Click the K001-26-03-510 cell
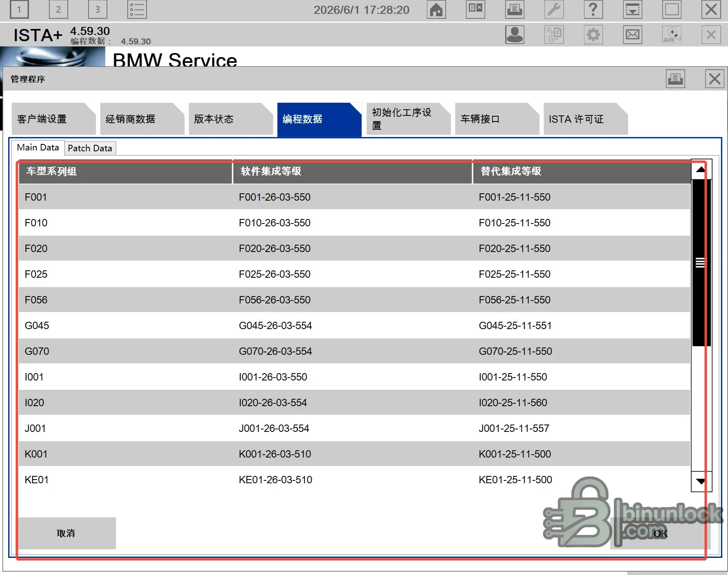 275,454
